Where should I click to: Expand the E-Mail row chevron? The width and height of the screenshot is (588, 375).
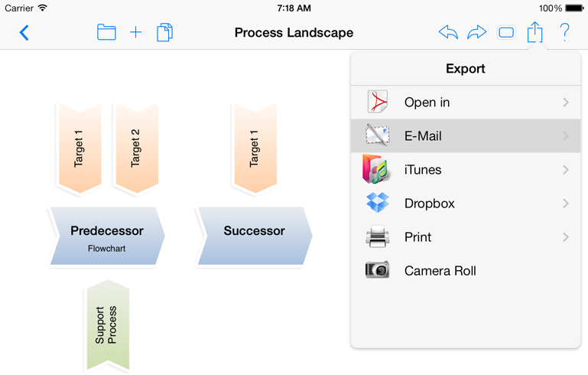click(x=566, y=136)
